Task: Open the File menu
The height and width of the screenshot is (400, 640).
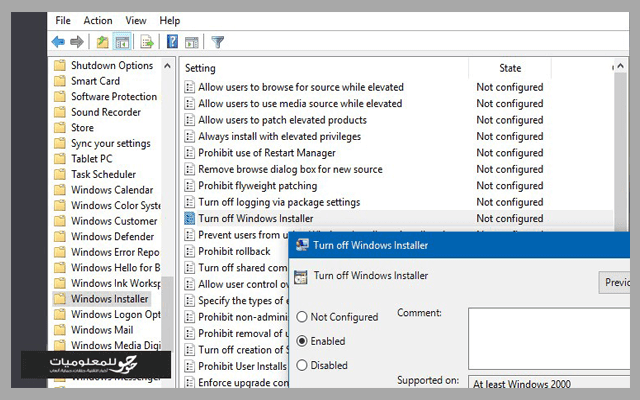Action: pos(63,20)
